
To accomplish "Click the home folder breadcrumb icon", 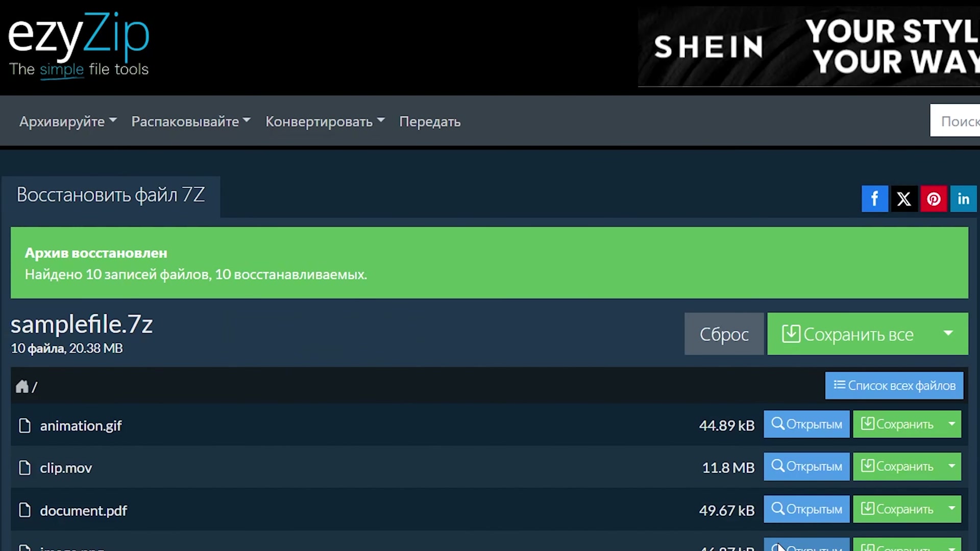I will pos(22,386).
